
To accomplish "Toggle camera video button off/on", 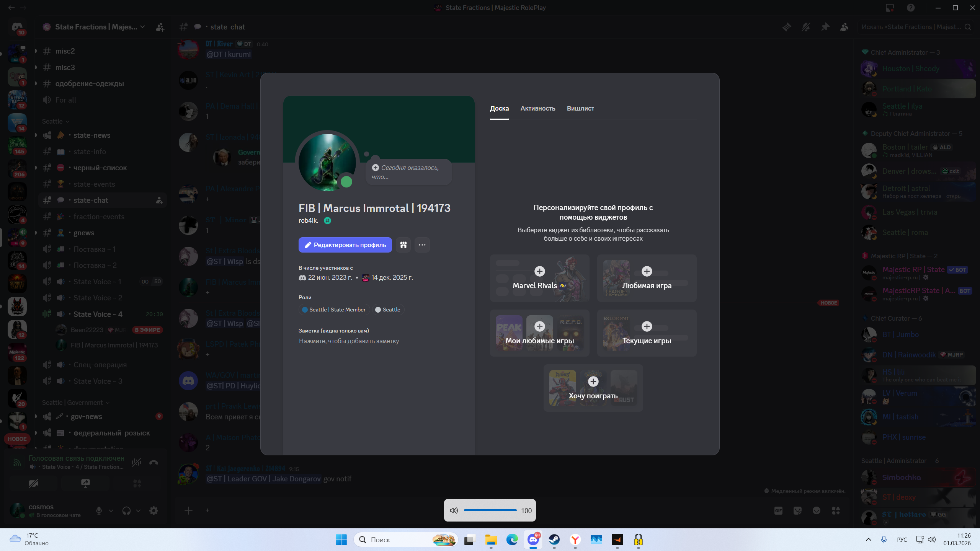I will click(33, 483).
